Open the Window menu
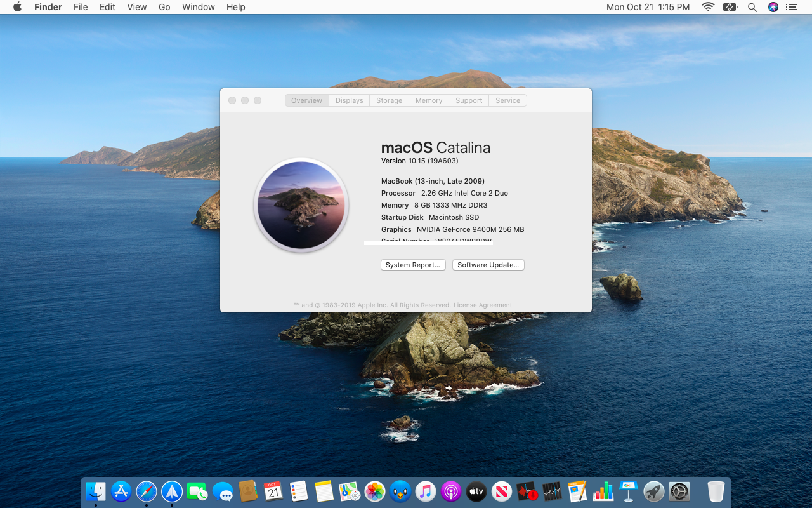Image resolution: width=812 pixels, height=508 pixels. (x=199, y=7)
